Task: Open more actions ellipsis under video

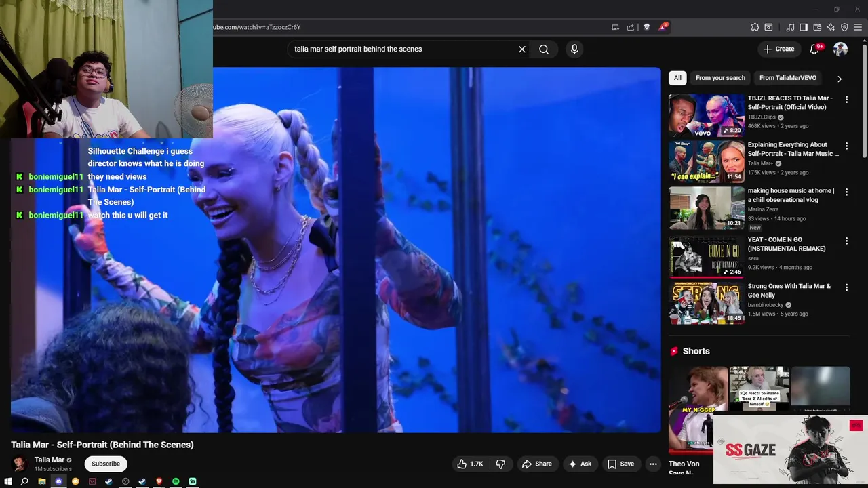Action: click(653, 464)
